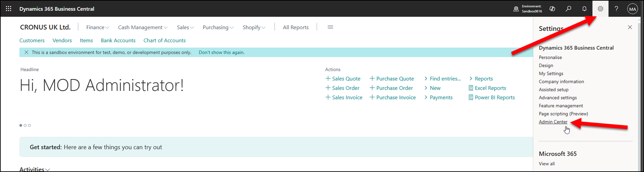
Task: Select the third headline carousel dot
Action: [30, 125]
